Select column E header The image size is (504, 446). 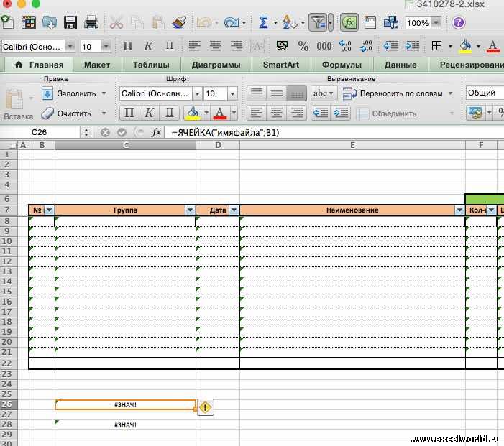[352, 145]
